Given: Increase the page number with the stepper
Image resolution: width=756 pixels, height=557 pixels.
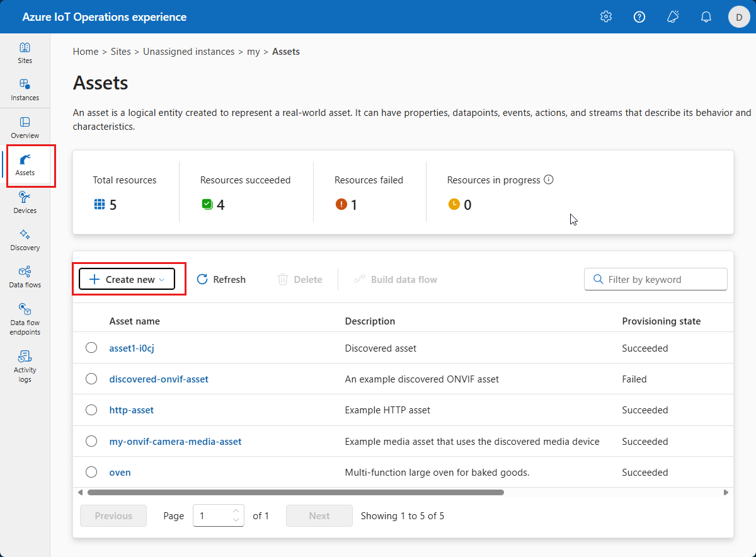Looking at the screenshot, I should coord(236,512).
